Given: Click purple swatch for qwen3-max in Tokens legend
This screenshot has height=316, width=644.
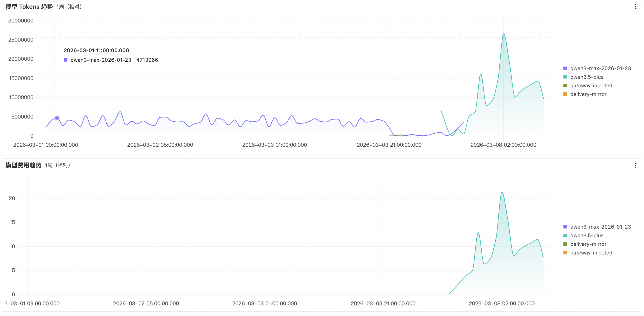Looking at the screenshot, I should (565, 68).
